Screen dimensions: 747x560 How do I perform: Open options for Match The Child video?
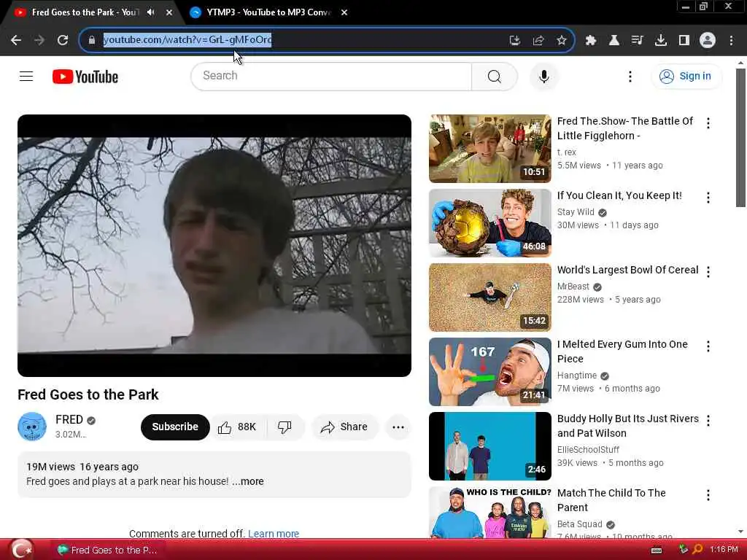pyautogui.click(x=708, y=495)
